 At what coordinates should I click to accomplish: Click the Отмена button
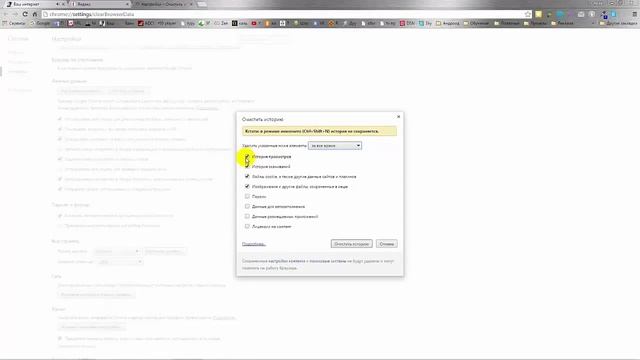point(387,244)
